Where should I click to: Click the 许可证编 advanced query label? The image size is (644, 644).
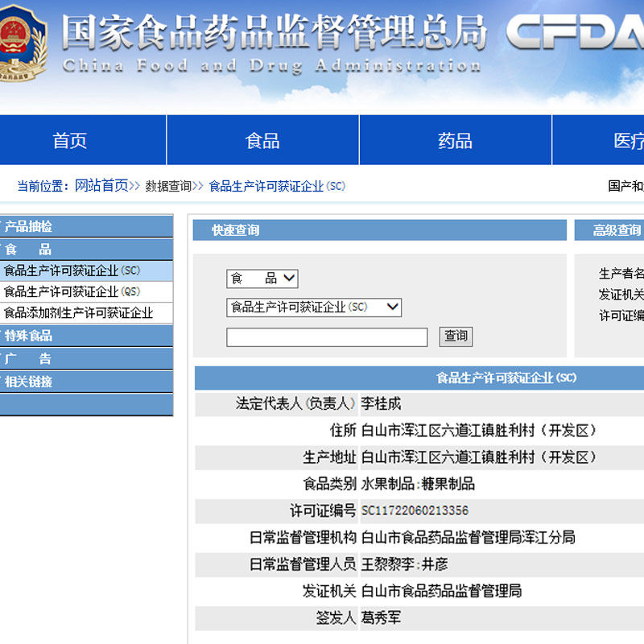click(x=621, y=316)
